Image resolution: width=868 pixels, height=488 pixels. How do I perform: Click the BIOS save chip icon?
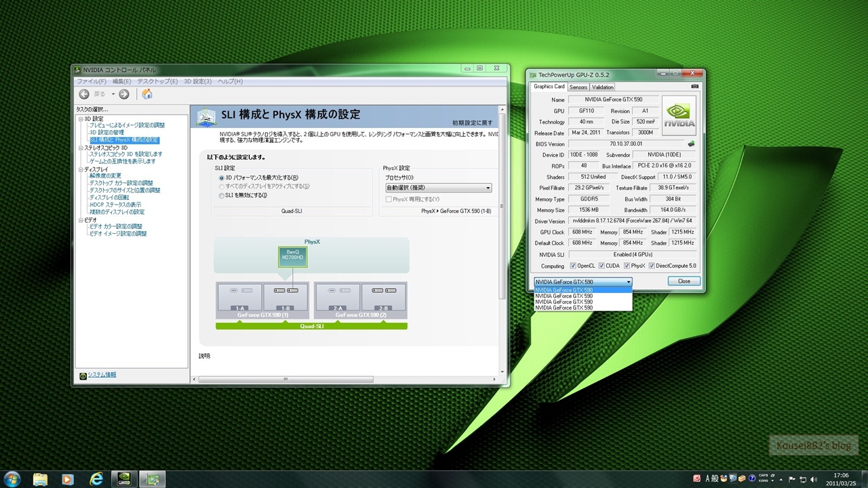691,144
